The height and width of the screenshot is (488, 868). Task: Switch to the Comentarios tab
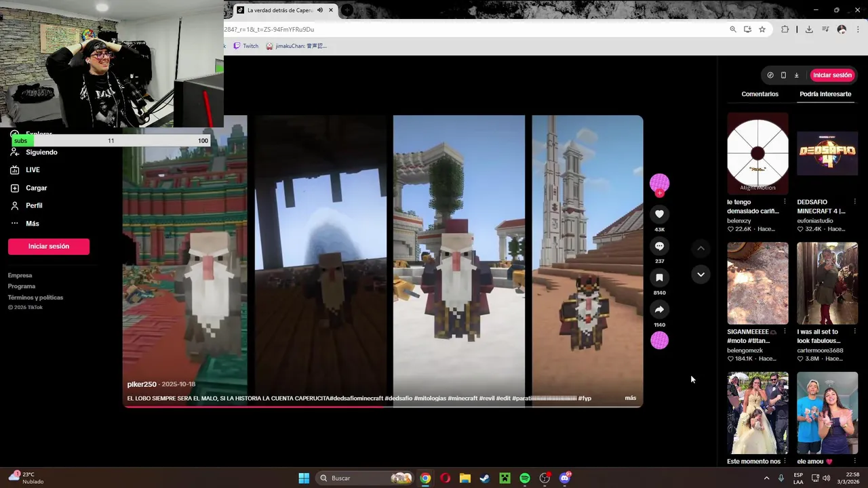click(x=759, y=94)
